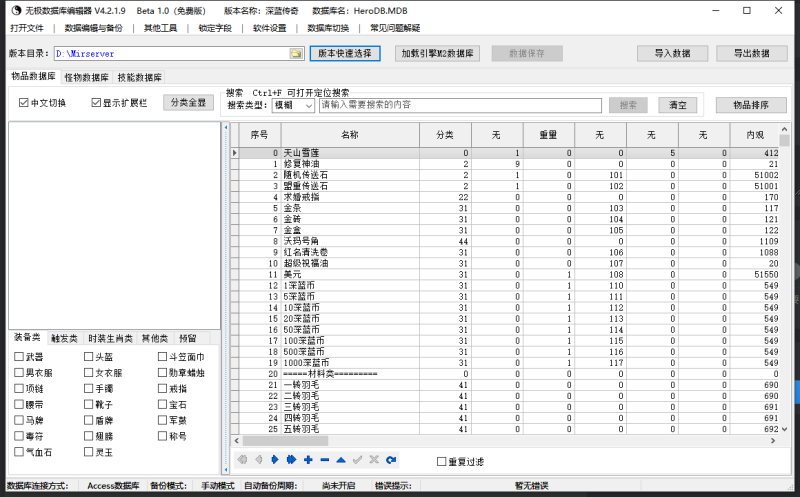The height and width of the screenshot is (497, 800).
Task: Go to previous record in navigator
Action: point(259,460)
